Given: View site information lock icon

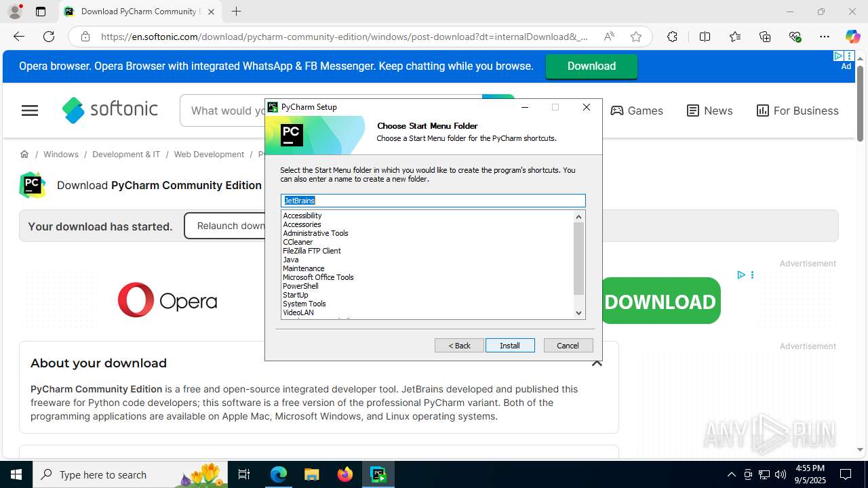Looking at the screenshot, I should point(85,37).
